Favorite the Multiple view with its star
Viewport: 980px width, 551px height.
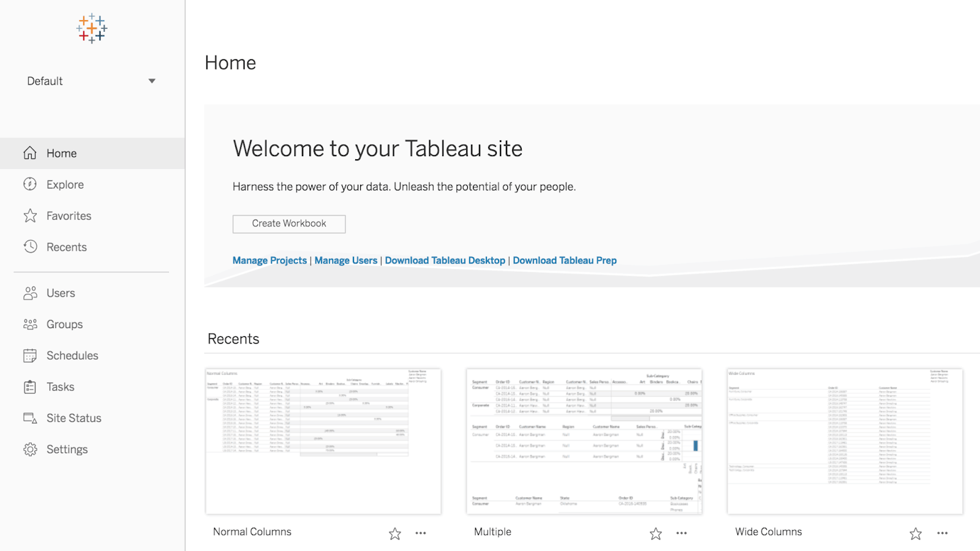[656, 534]
